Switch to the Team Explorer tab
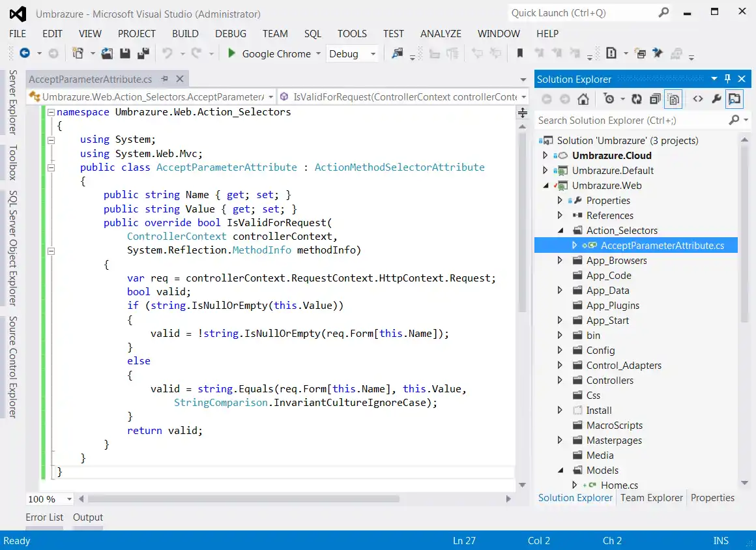The height and width of the screenshot is (550, 756). click(x=651, y=497)
